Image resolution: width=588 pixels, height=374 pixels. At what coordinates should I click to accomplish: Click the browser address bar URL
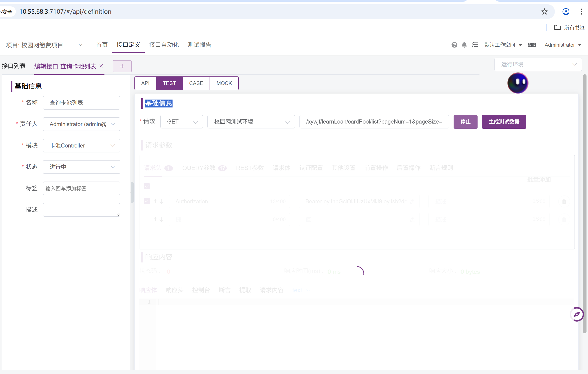(x=65, y=12)
